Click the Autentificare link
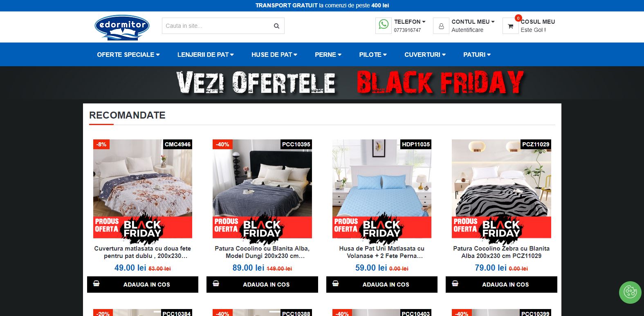 [467, 30]
